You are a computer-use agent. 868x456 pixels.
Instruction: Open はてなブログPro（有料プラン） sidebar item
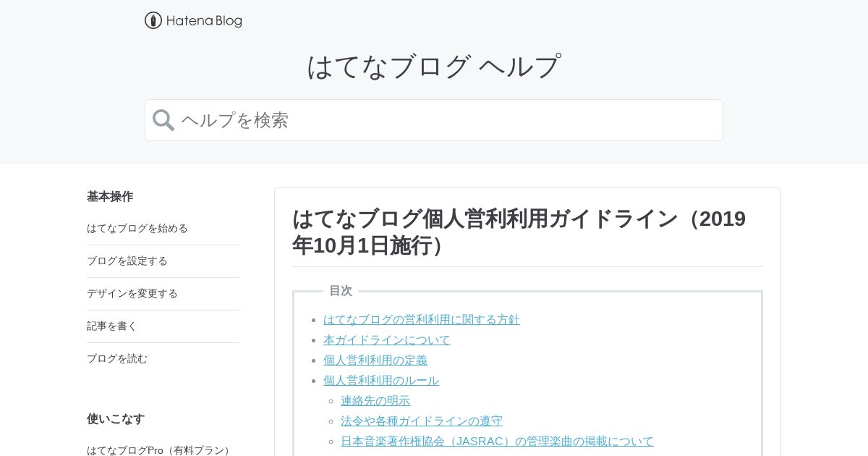(x=160, y=449)
